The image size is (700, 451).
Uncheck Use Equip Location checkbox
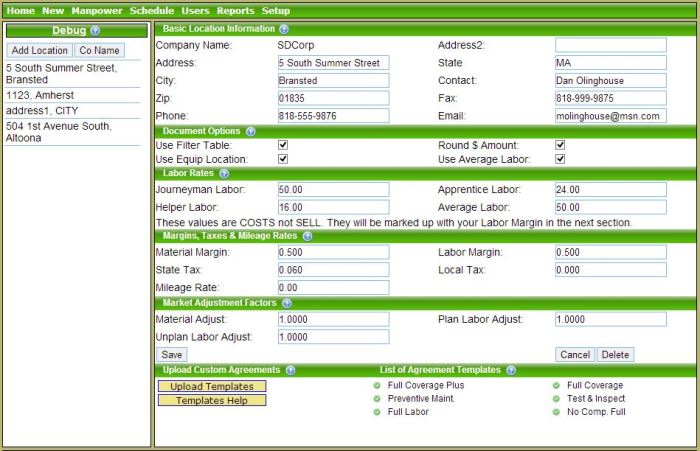tap(283, 159)
